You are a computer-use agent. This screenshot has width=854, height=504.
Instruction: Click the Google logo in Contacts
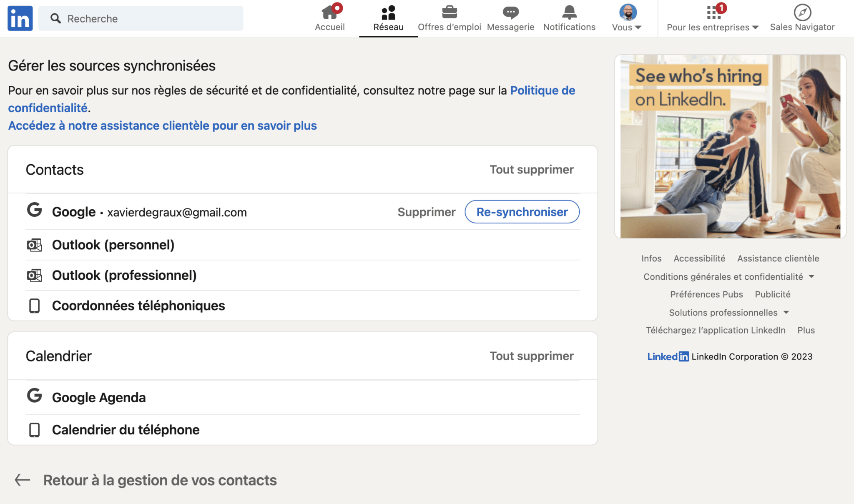[34, 210]
